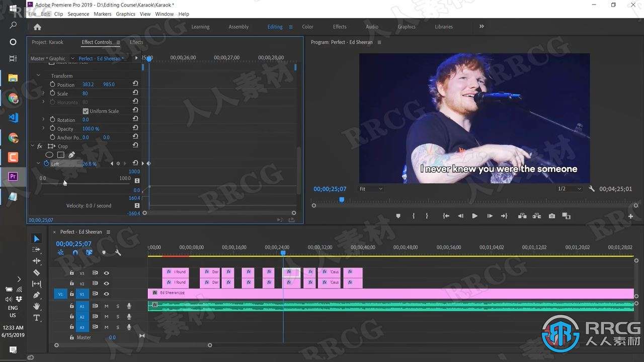Image resolution: width=644 pixels, height=362 pixels.
Task: Open the Project: Karaok tab
Action: (x=48, y=42)
